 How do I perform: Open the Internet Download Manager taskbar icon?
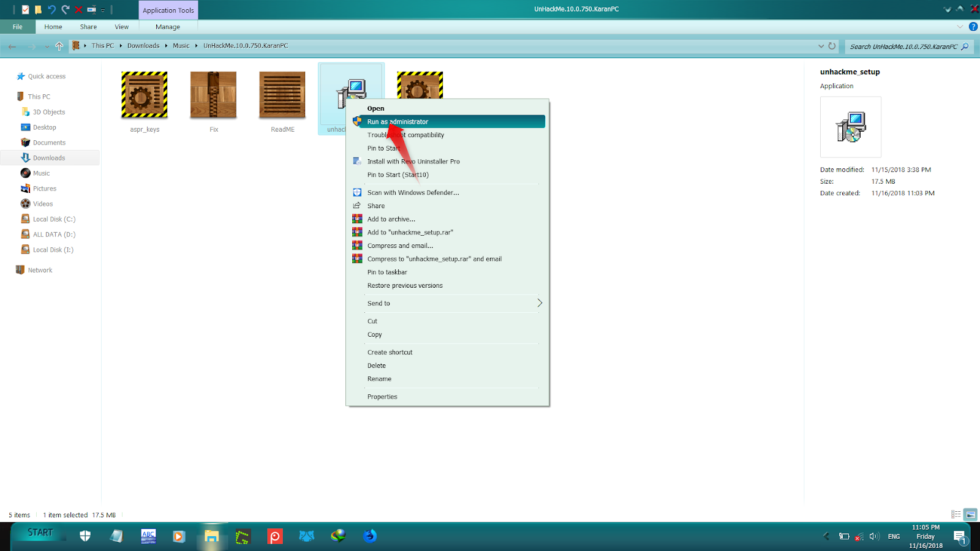[x=338, y=536]
